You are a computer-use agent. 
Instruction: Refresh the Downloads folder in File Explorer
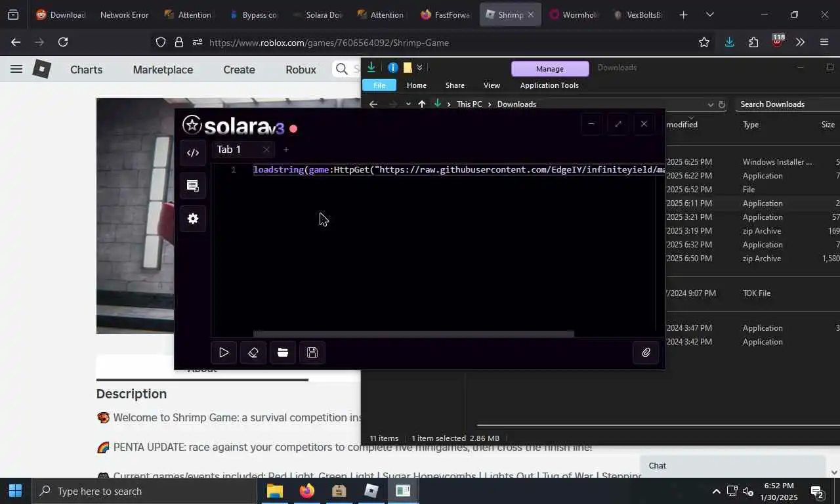click(722, 104)
